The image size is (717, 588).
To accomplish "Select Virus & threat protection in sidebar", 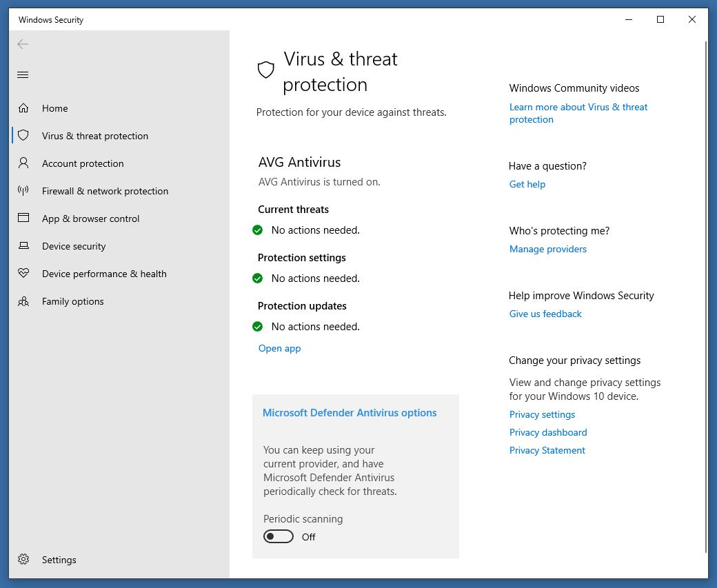I will tap(94, 136).
